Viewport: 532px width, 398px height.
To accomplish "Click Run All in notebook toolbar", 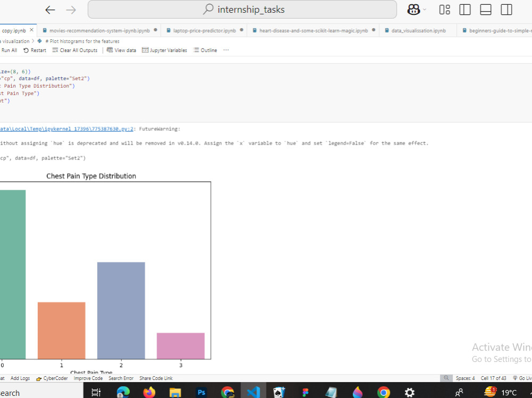I will click(x=9, y=50).
